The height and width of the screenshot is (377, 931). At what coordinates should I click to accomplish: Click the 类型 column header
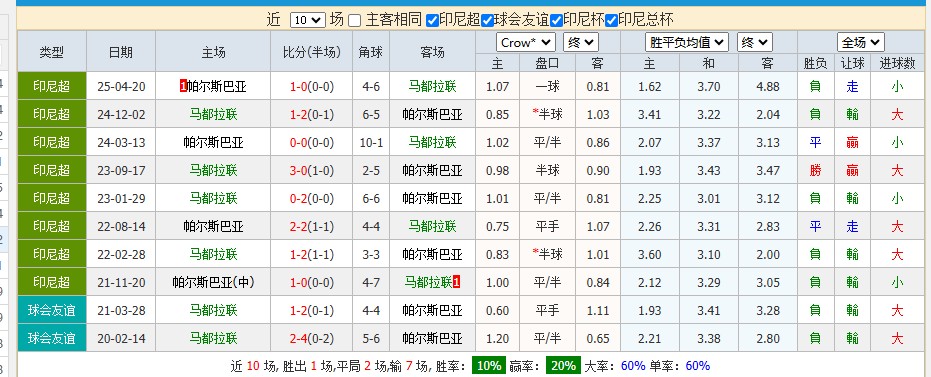pos(52,52)
